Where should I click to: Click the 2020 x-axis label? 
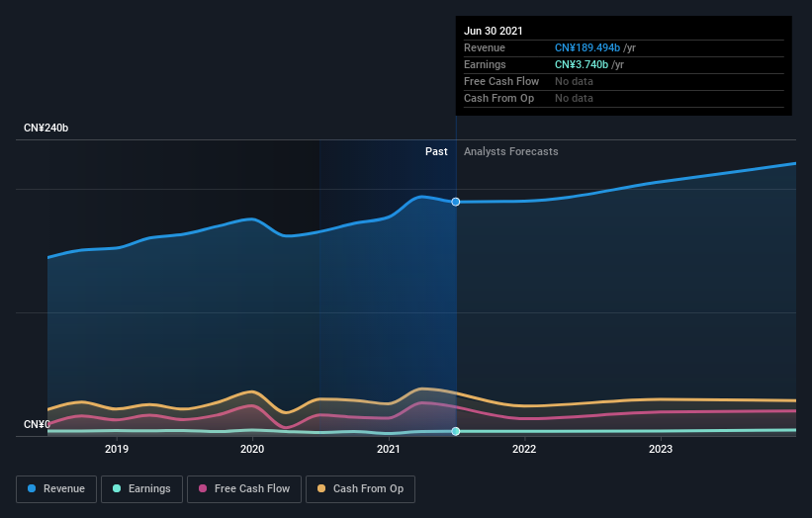[252, 449]
